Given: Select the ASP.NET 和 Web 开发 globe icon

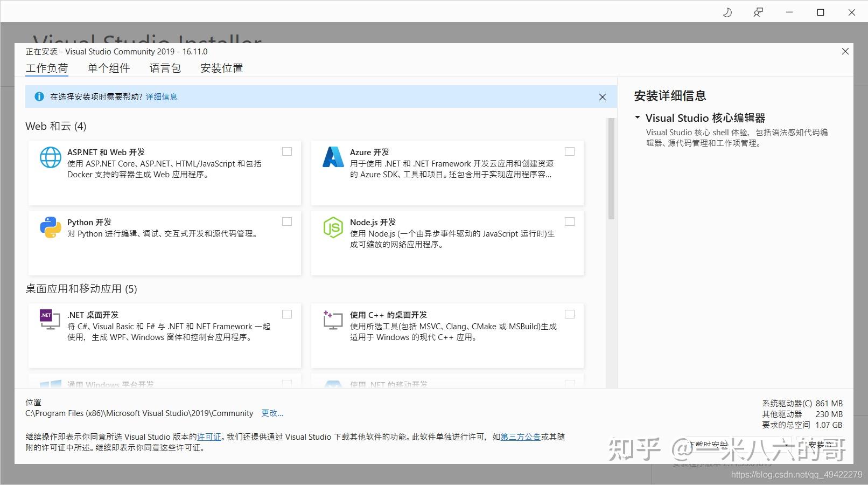Looking at the screenshot, I should click(x=50, y=157).
